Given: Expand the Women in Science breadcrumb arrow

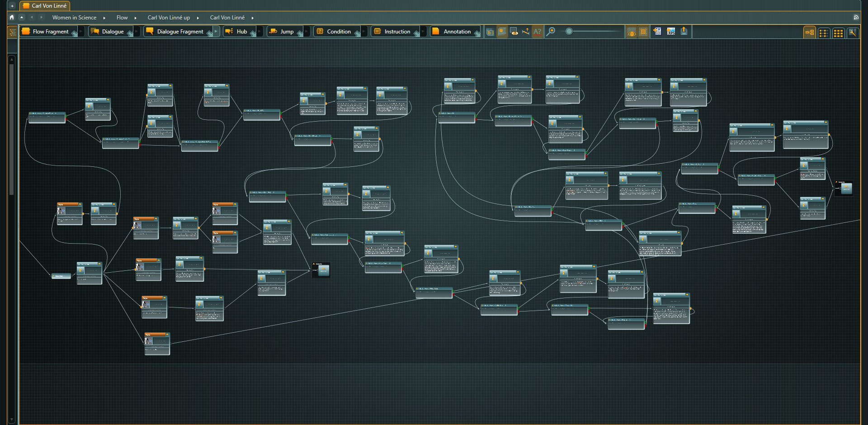Looking at the screenshot, I should point(104,18).
